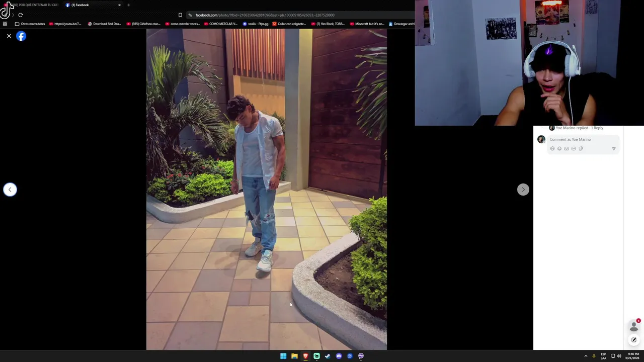Click the main photo of the man
Screen dimensions: 644x362
point(267,189)
